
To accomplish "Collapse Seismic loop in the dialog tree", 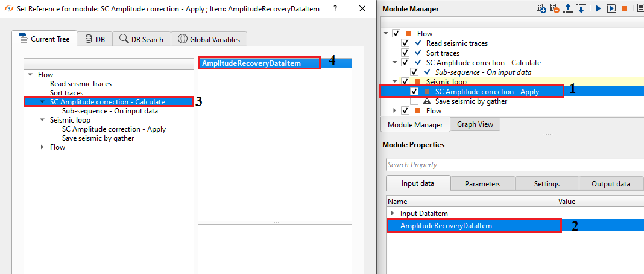I will [42, 120].
